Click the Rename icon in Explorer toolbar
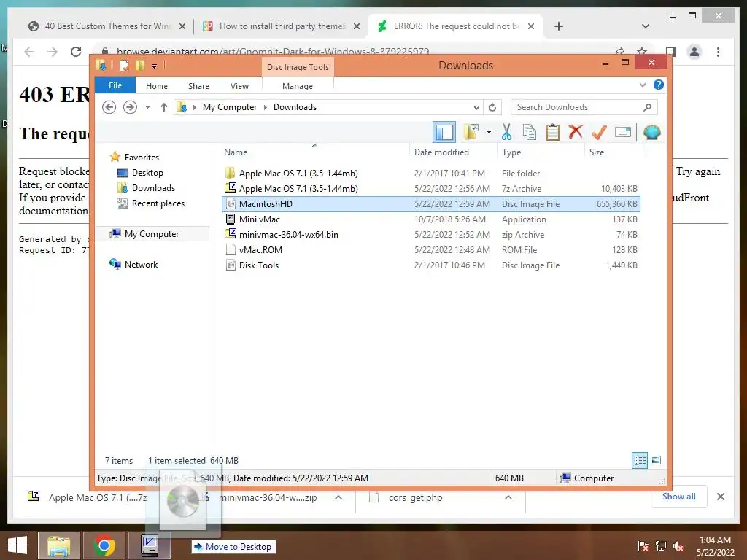This screenshot has height=560, width=747. click(x=623, y=132)
